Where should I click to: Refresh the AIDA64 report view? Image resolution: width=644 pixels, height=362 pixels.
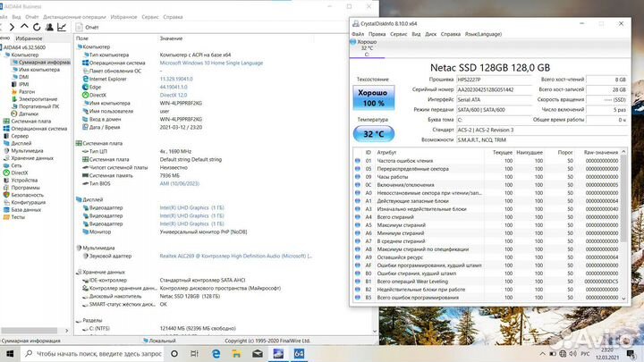[37, 27]
